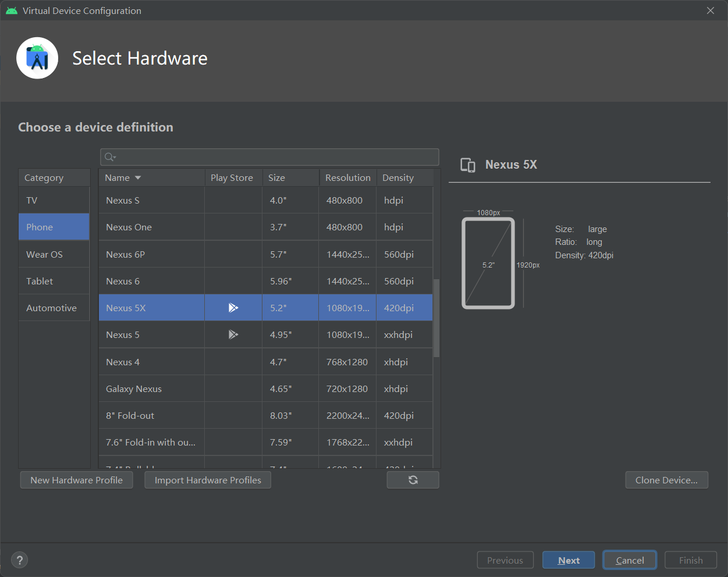Click the xhdpi density for Galaxy Nexus
728x577 pixels.
pyautogui.click(x=404, y=389)
